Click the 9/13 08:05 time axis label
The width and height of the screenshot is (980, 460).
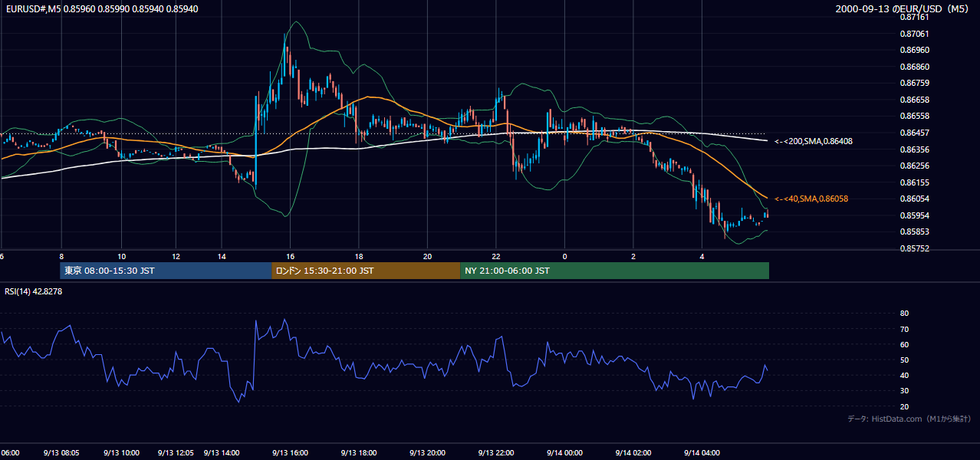60,452
